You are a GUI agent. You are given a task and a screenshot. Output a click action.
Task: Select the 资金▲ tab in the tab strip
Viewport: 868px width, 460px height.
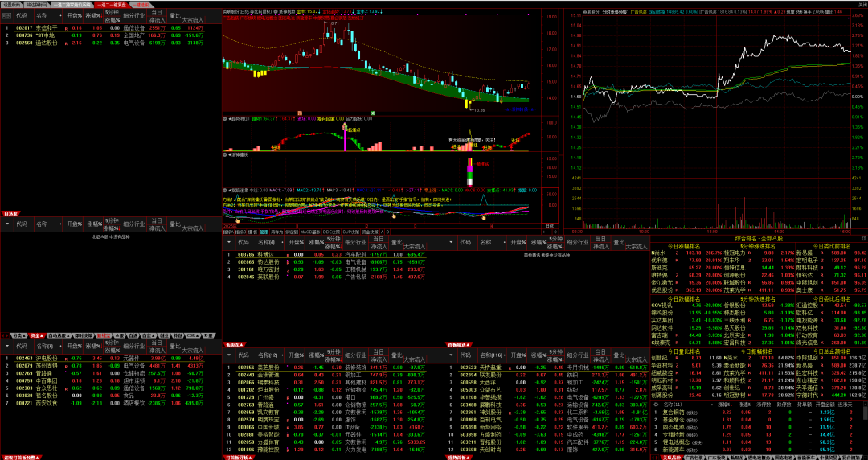[36, 335]
